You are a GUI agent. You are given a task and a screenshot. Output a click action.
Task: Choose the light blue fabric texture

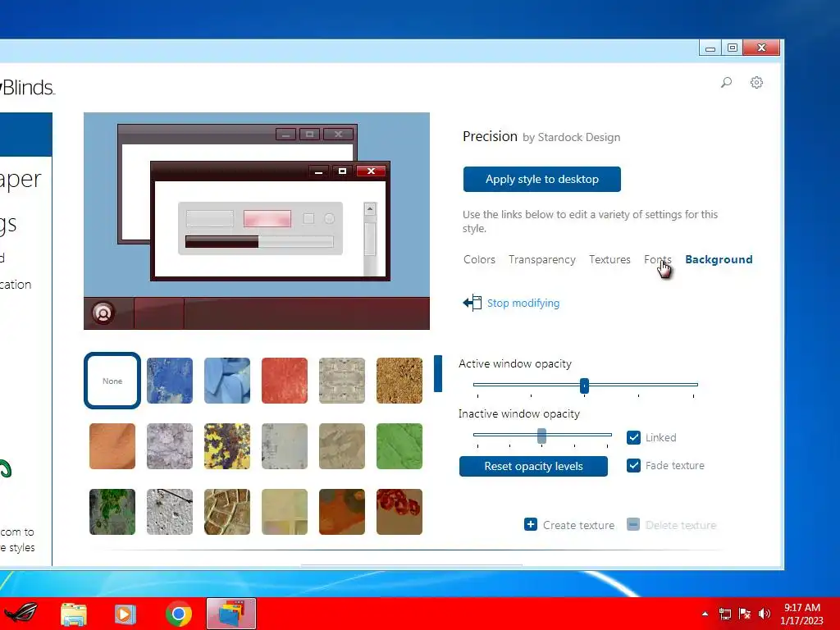[x=227, y=381]
